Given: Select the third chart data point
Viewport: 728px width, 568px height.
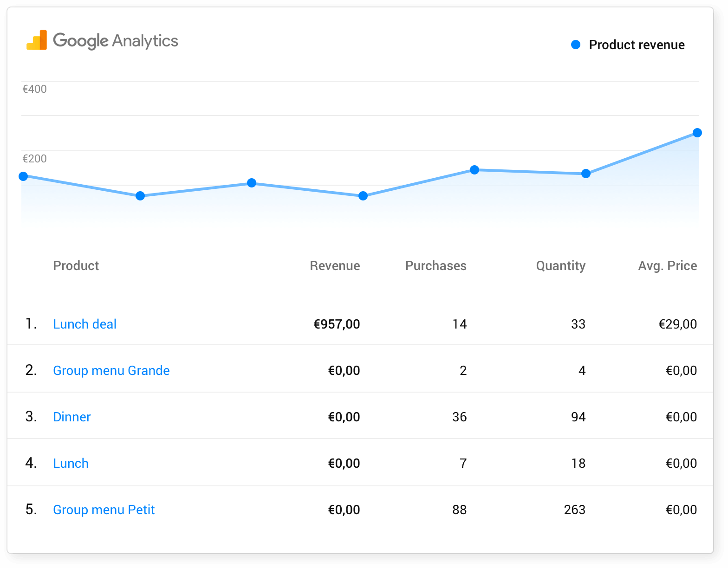Looking at the screenshot, I should point(252,183).
